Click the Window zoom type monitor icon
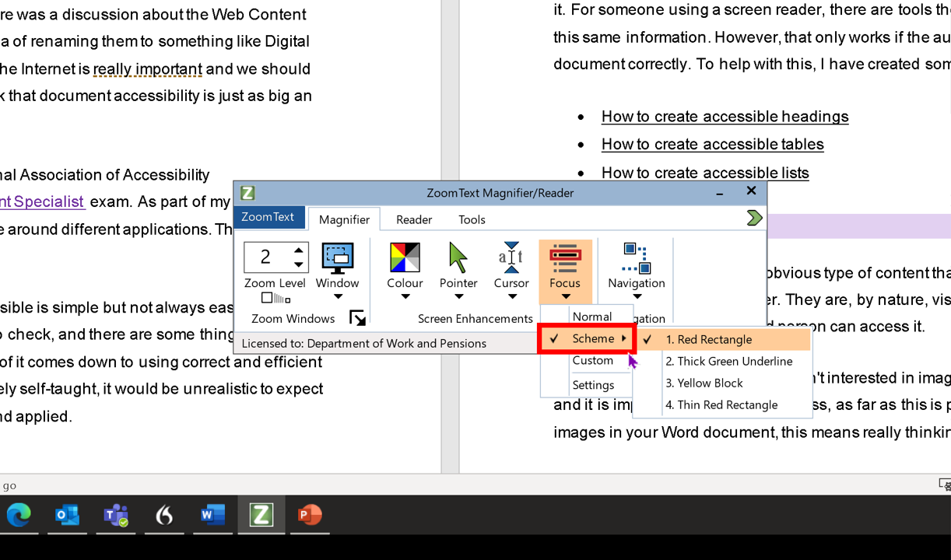Screen dimensions: 951x560 (x=338, y=258)
